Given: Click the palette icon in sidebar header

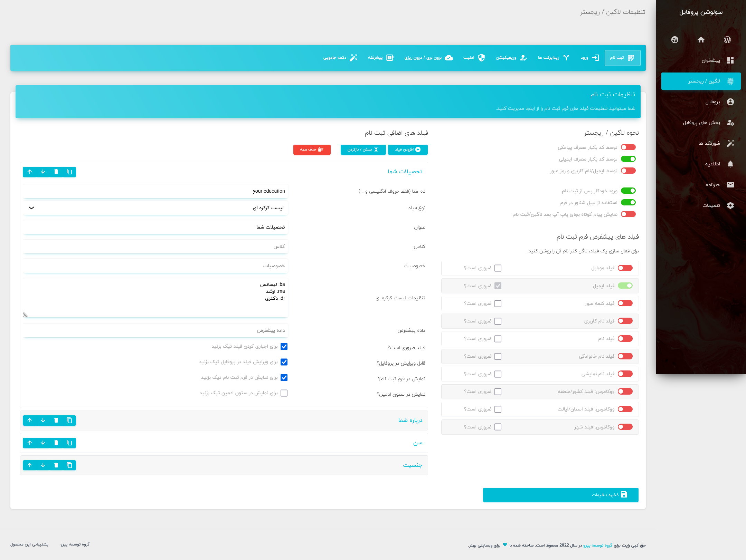Looking at the screenshot, I should tap(674, 40).
